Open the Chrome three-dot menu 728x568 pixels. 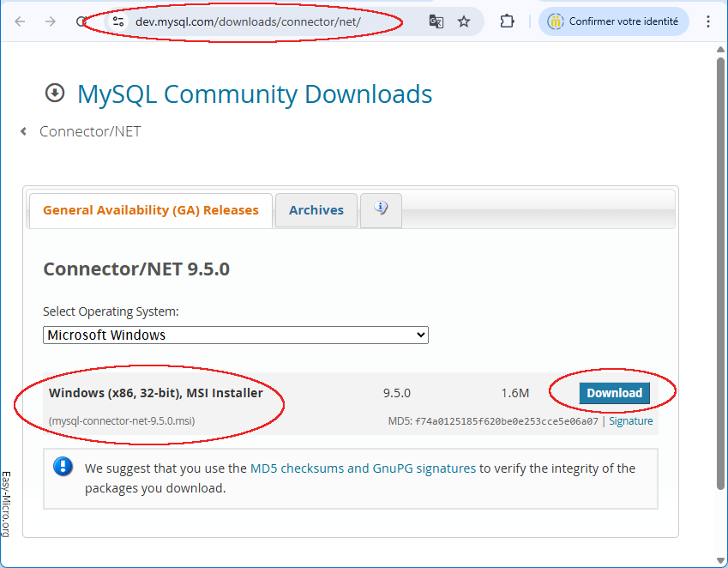pos(708,21)
